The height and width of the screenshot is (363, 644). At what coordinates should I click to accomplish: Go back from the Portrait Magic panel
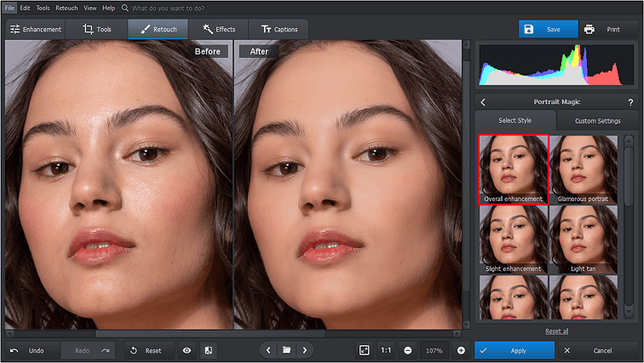tap(483, 102)
